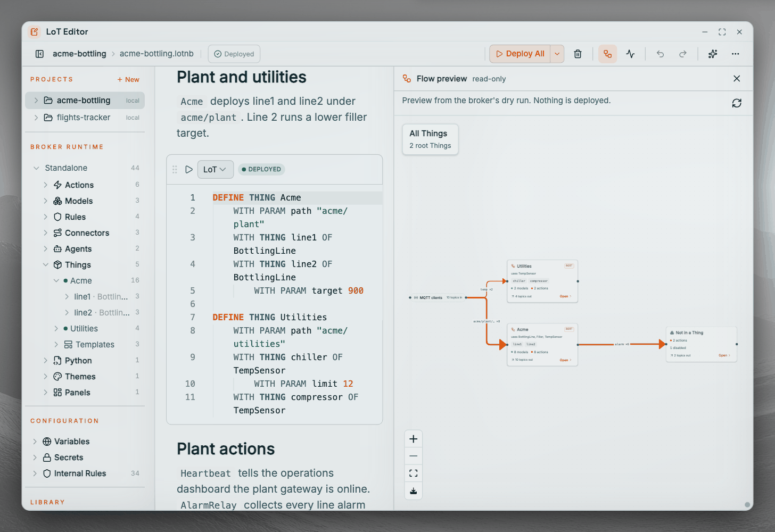Open the LoT language dropdown
Image resolution: width=775 pixels, height=532 pixels.
tap(215, 169)
